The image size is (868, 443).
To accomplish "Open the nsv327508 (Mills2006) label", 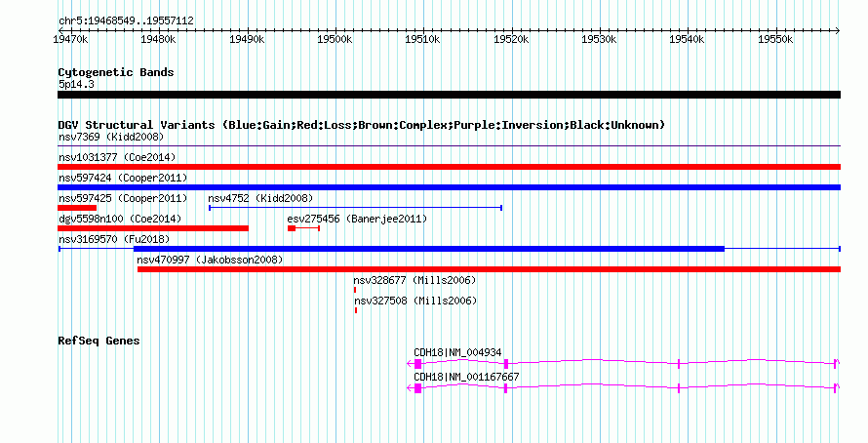I will tap(415, 301).
